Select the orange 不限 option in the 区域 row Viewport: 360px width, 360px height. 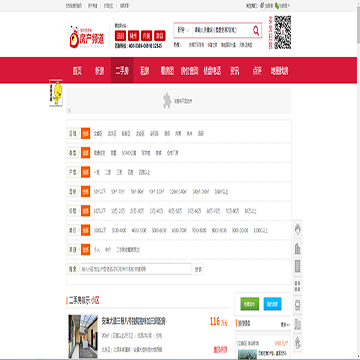[86, 134]
